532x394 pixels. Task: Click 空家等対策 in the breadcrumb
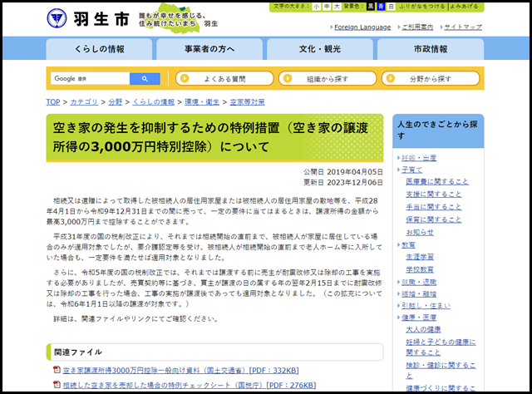248,102
